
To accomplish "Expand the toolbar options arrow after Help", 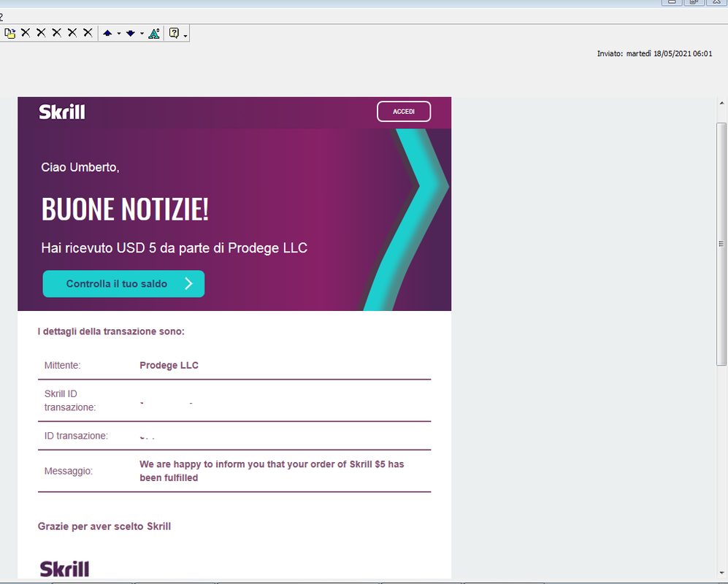I will tap(185, 36).
